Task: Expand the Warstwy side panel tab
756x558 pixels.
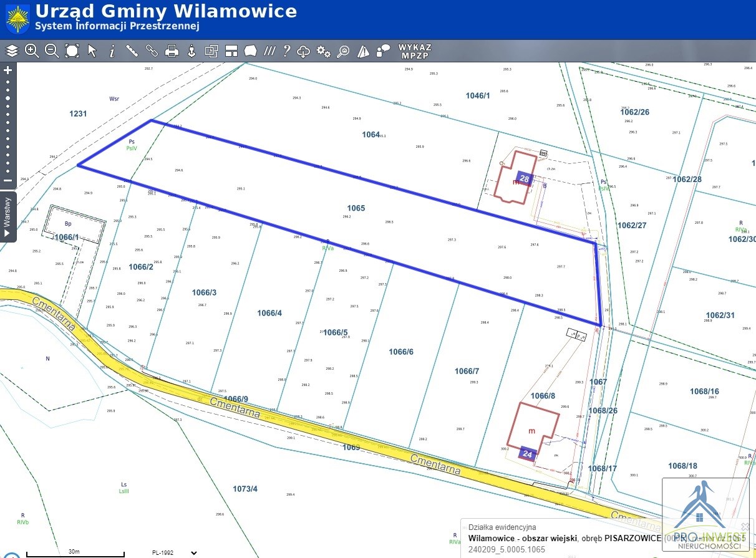Action: pyautogui.click(x=8, y=216)
